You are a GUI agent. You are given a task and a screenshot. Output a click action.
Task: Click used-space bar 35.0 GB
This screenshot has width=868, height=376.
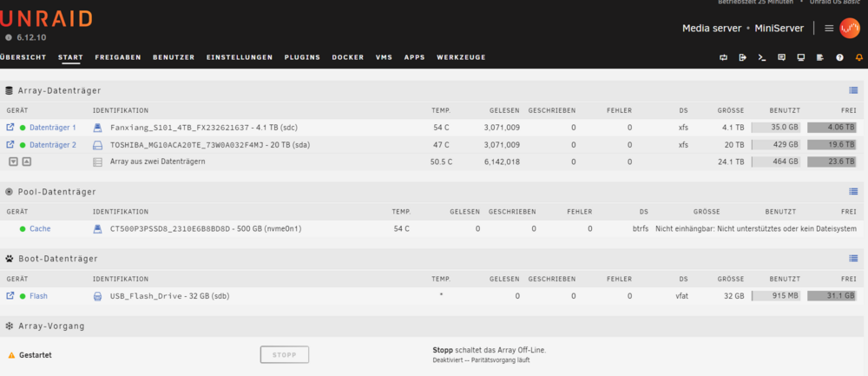pos(775,128)
